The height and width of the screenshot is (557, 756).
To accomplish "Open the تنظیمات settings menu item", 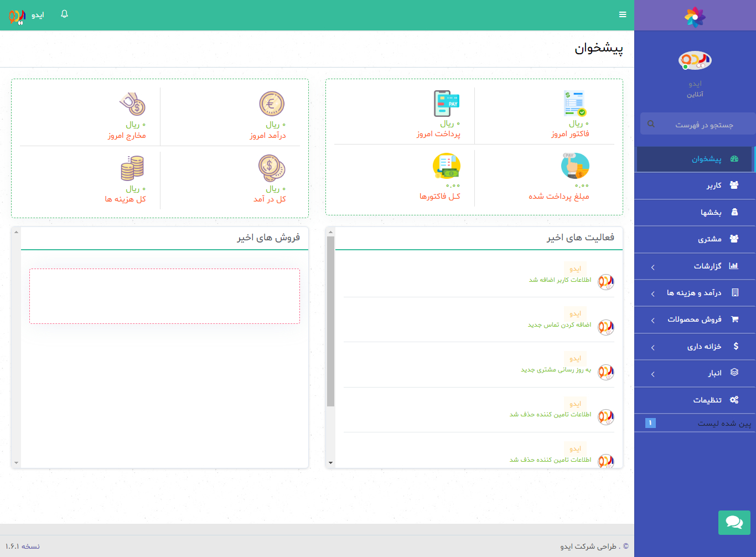I will point(707,400).
